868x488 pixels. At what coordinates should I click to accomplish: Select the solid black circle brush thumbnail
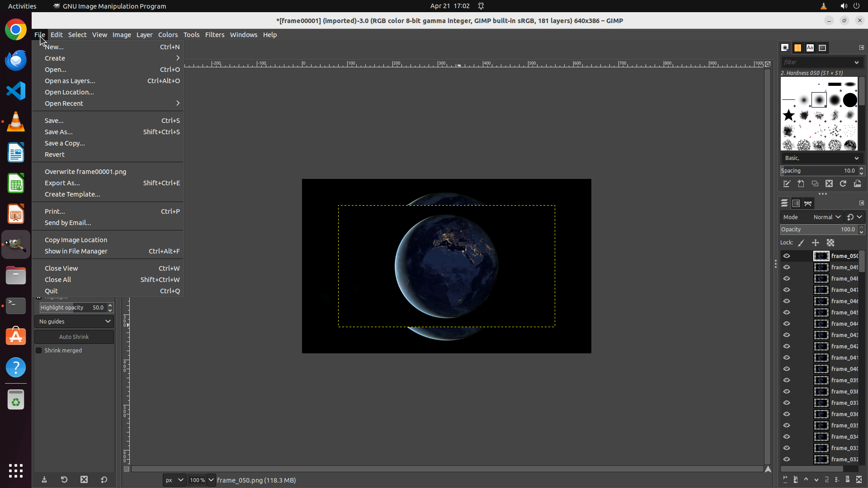pyautogui.click(x=850, y=100)
